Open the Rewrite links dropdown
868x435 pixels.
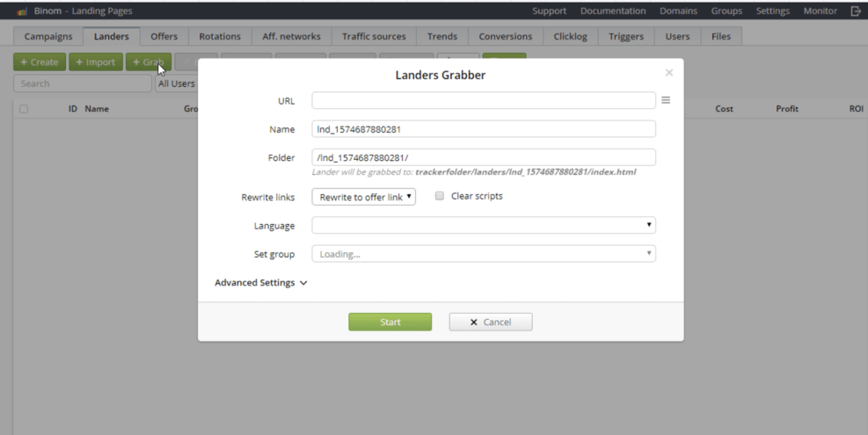pos(363,197)
